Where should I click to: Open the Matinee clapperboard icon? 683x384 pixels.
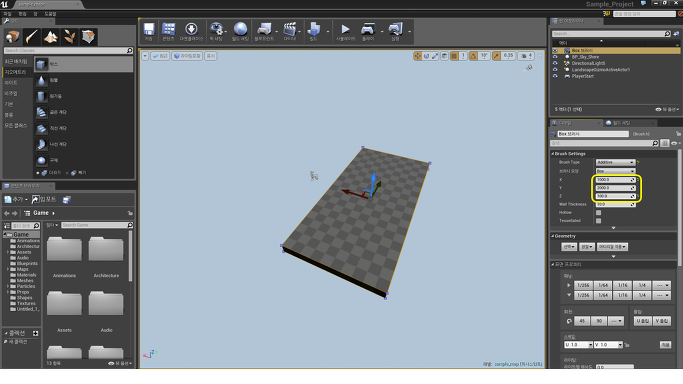(290, 31)
